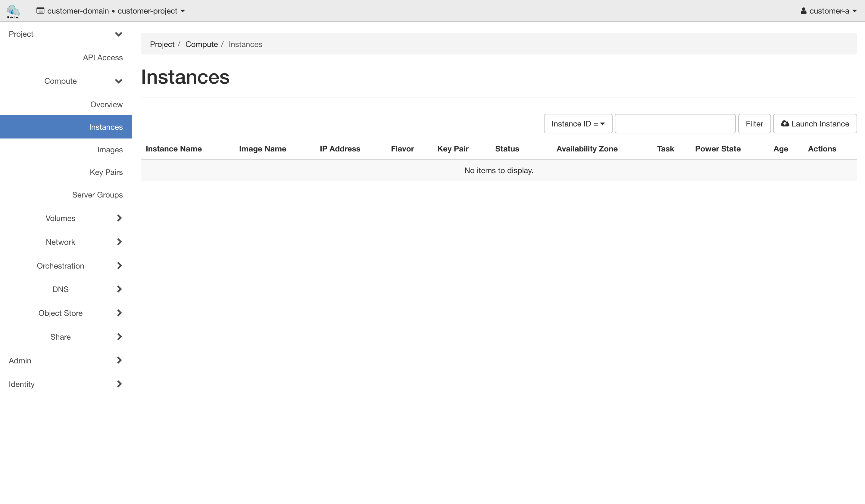This screenshot has width=865, height=504.
Task: Follow the Project breadcrumb link
Action: coord(162,44)
